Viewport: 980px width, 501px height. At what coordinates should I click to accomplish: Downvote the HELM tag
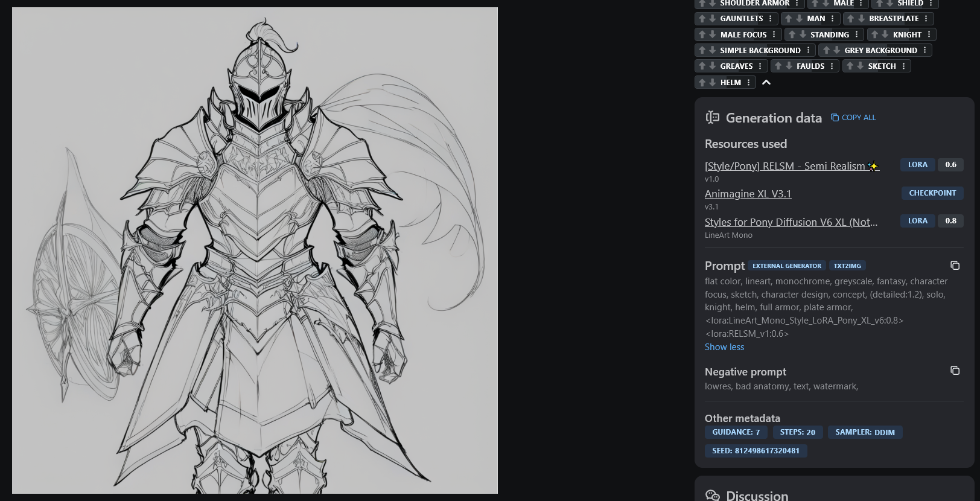coord(712,82)
